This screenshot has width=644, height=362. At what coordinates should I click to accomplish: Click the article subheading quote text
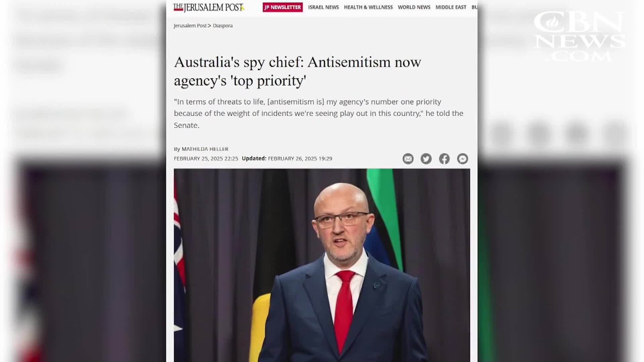click(319, 113)
